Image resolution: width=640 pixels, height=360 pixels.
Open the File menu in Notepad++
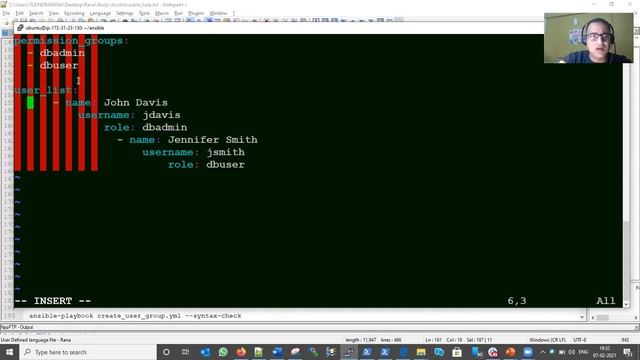(x=6, y=13)
